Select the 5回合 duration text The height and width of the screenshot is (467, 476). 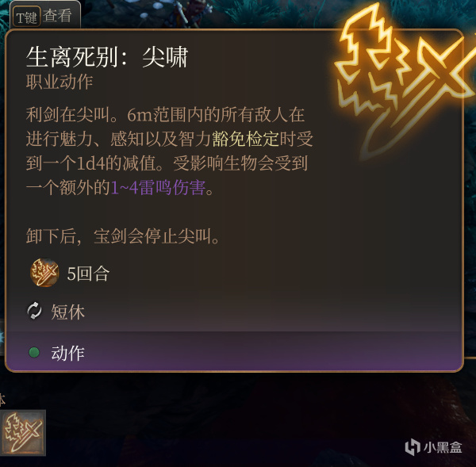pos(88,274)
